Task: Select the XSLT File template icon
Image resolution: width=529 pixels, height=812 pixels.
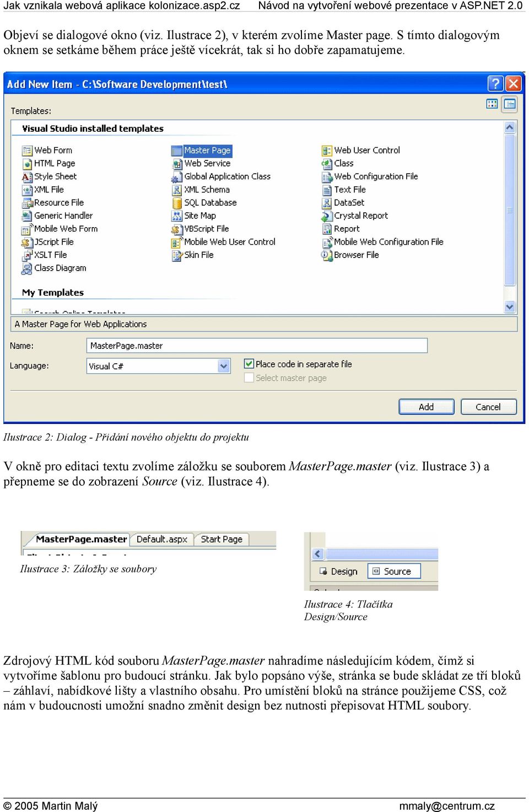Action: pyautogui.click(x=27, y=255)
